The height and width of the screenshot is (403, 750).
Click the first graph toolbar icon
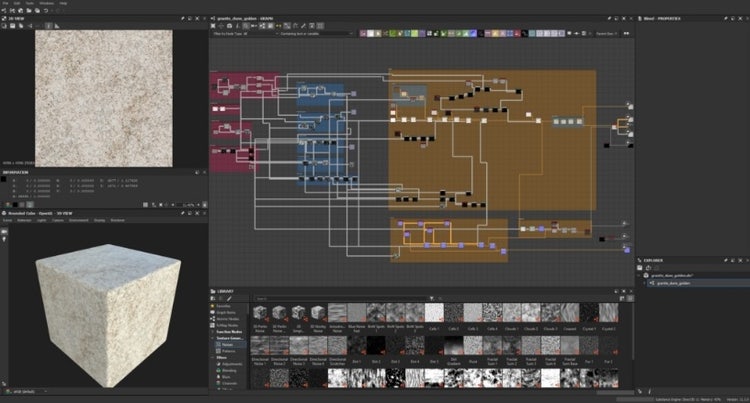click(x=215, y=25)
